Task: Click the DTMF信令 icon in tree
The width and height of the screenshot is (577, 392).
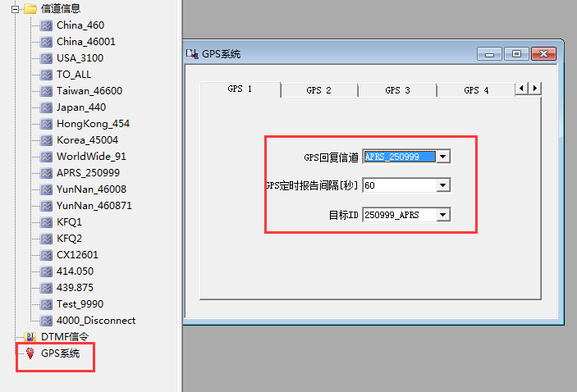Action: (x=30, y=337)
